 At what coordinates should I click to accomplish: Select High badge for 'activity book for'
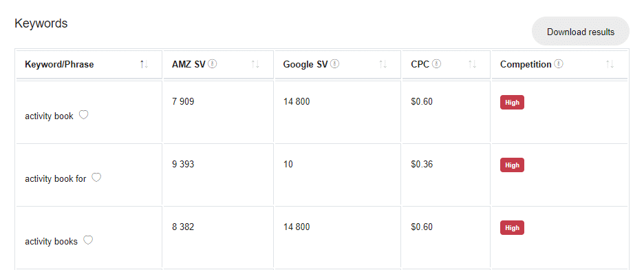512,165
